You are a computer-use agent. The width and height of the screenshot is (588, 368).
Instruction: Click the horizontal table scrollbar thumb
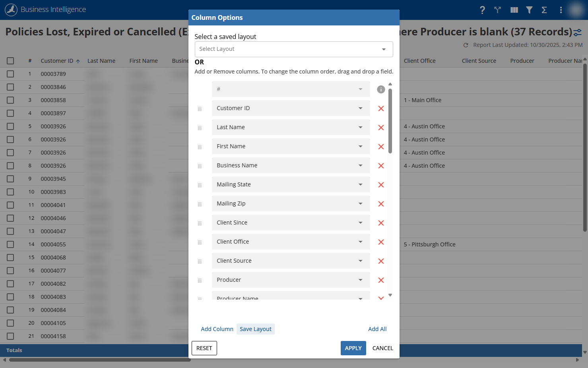point(100,360)
